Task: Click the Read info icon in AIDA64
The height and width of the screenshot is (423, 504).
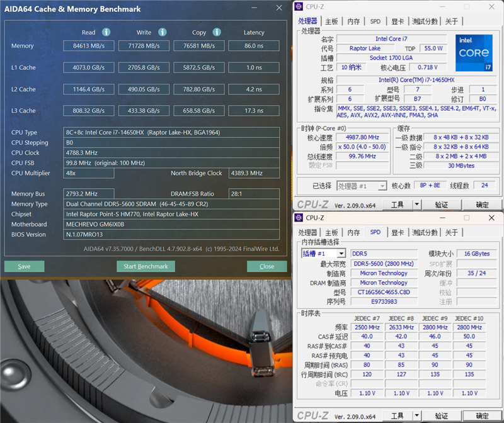Action: point(106,32)
